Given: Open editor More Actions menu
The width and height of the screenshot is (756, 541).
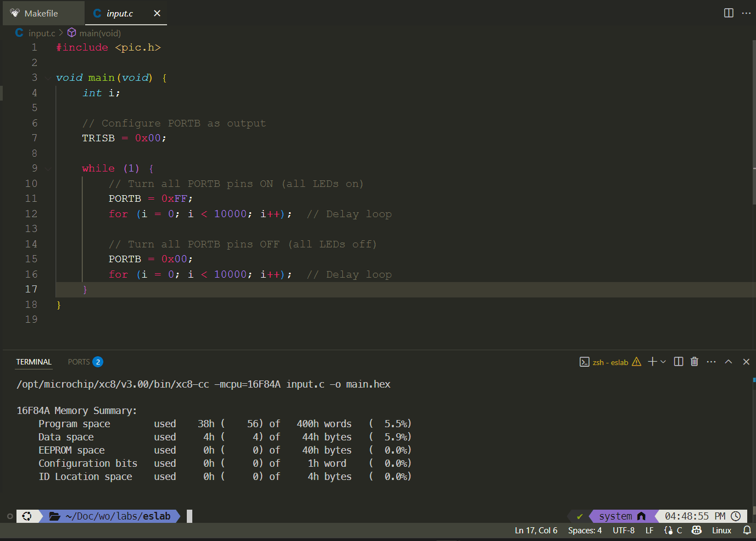Looking at the screenshot, I should 746,13.
